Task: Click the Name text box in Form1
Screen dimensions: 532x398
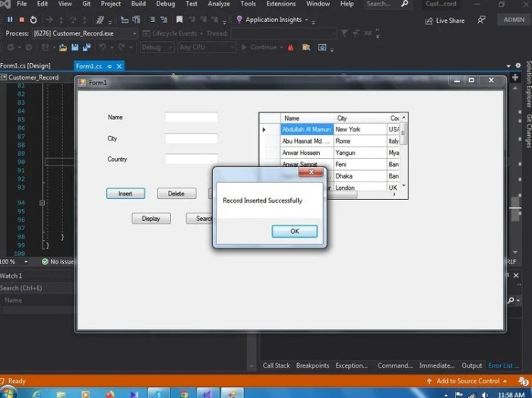Action: pos(192,117)
